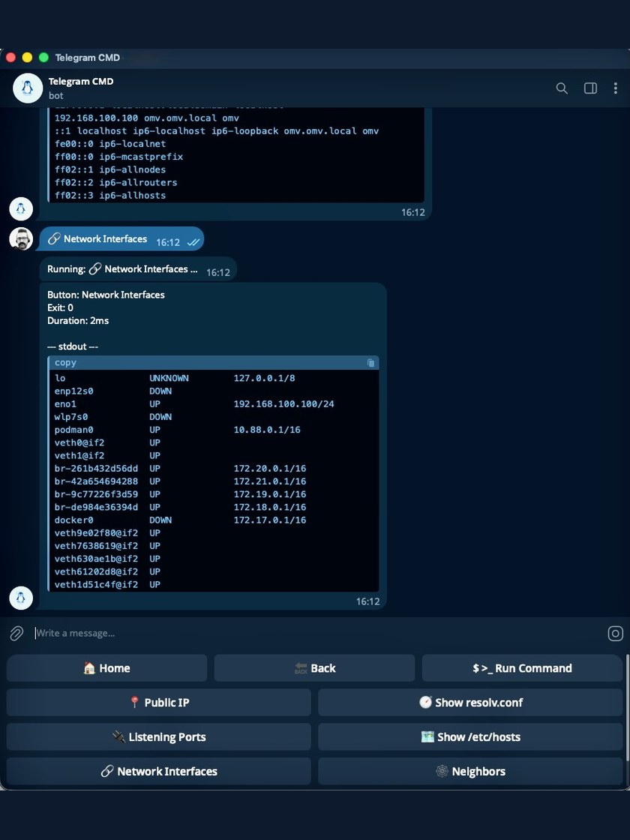The image size is (630, 840).
Task: Click the Network Interfaces keyboard button
Action: click(158, 771)
